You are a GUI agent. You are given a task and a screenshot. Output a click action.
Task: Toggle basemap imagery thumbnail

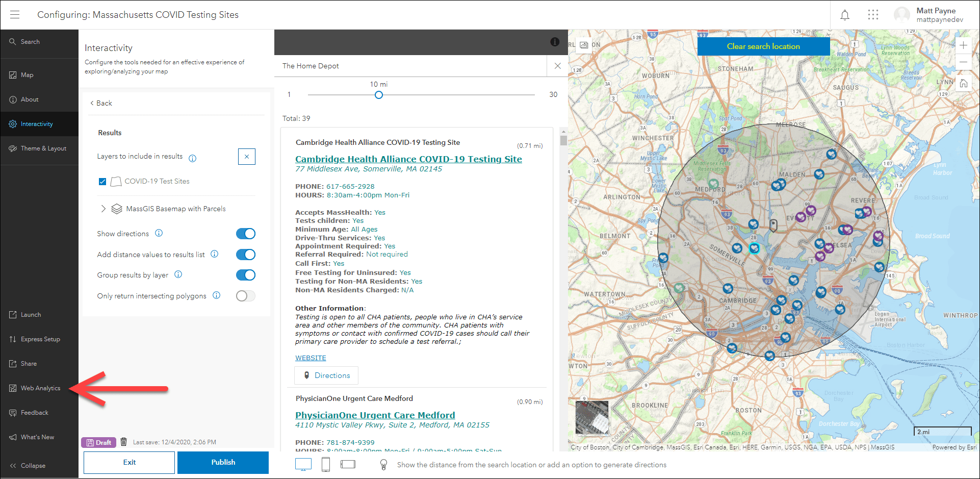592,418
